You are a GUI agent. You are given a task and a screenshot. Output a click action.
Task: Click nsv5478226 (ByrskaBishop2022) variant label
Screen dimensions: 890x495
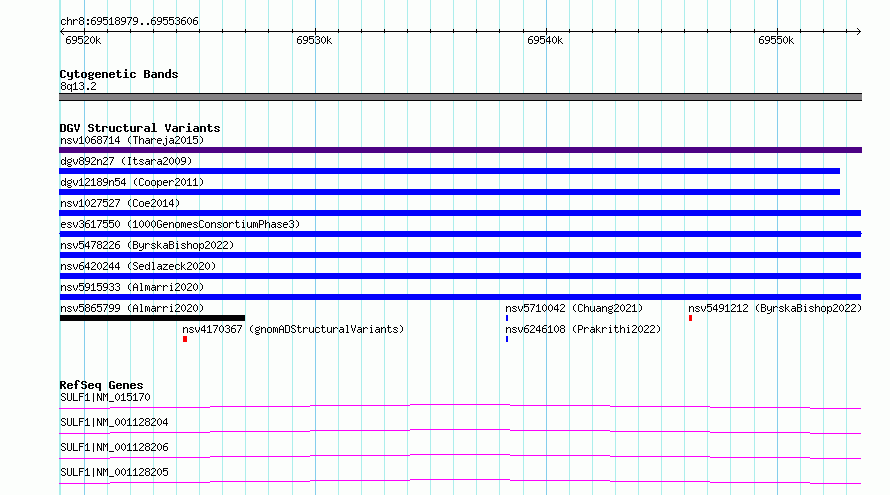(x=147, y=245)
